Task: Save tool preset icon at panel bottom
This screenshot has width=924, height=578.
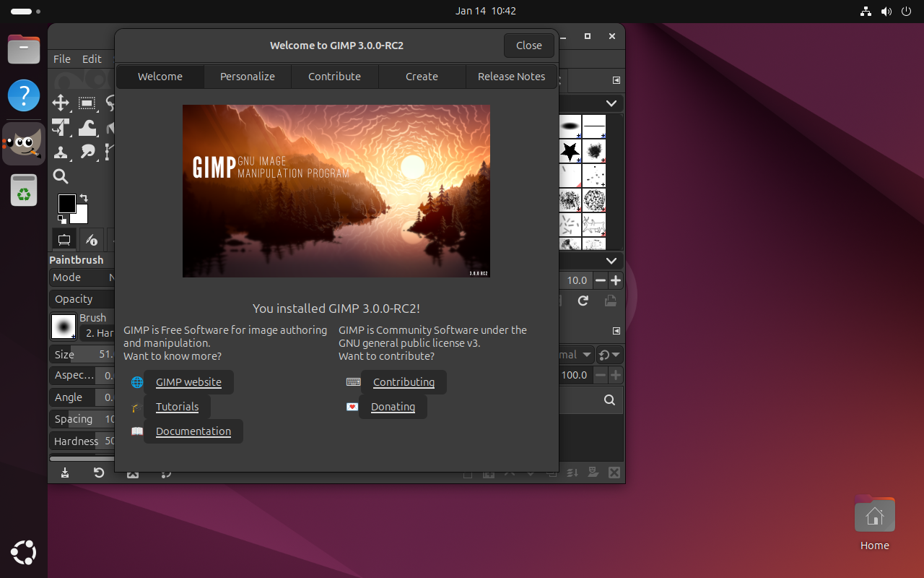Action: coord(65,473)
